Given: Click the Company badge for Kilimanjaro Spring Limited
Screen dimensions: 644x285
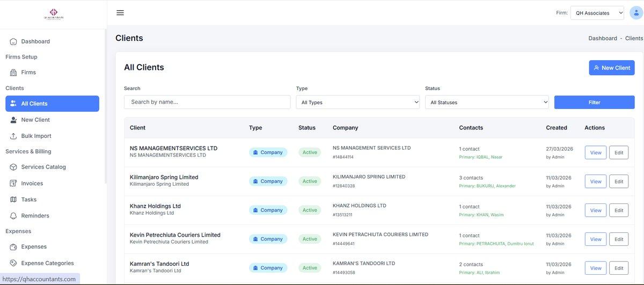Looking at the screenshot, I should pos(268,181).
